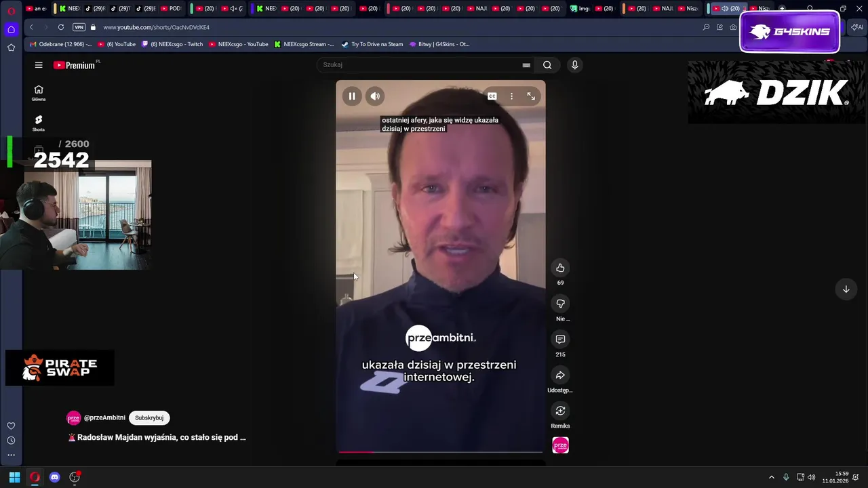This screenshot has height=488, width=868.
Task: Start voice search with microphone
Action: (x=574, y=65)
